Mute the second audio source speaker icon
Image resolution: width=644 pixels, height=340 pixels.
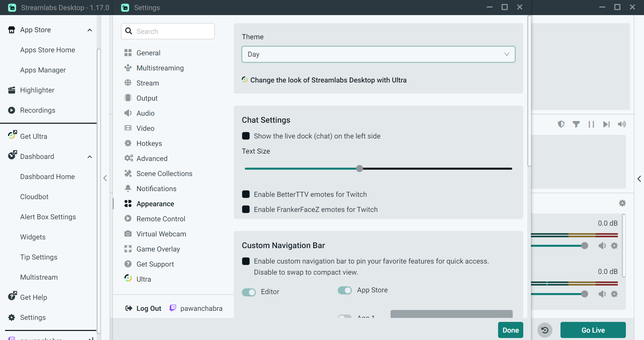[602, 294]
